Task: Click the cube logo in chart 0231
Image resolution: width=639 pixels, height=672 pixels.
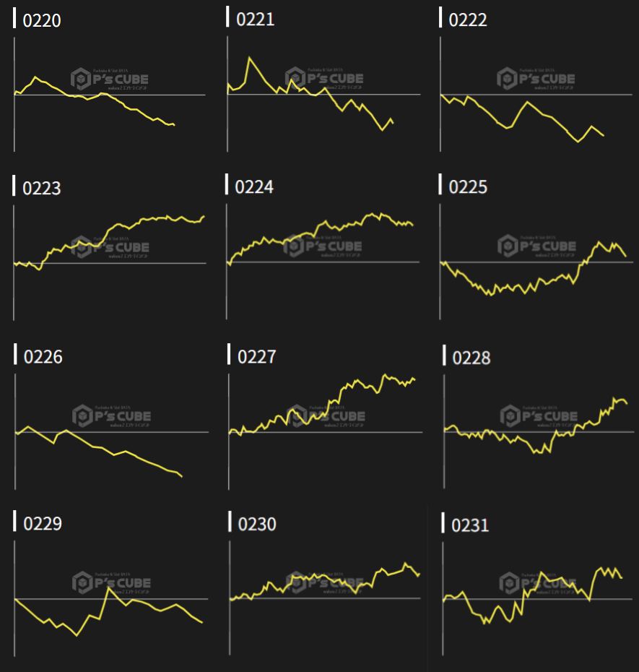Action: click(509, 582)
